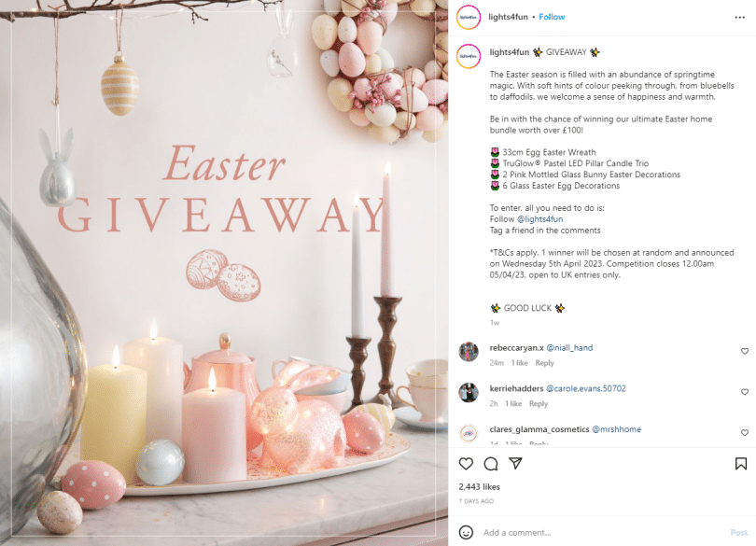Viewport: 756px width, 546px height.
Task: Open rebeccaryan.x commenter avatar
Action: tap(469, 352)
